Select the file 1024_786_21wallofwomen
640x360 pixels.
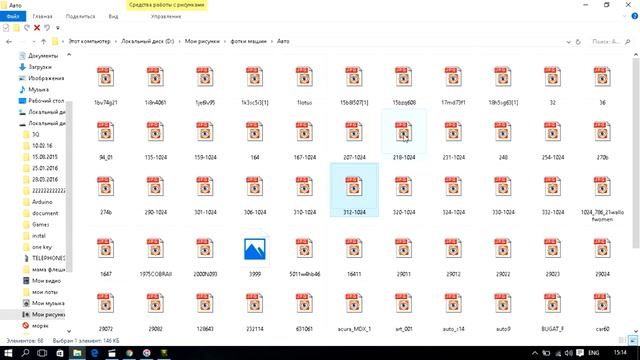(x=602, y=199)
